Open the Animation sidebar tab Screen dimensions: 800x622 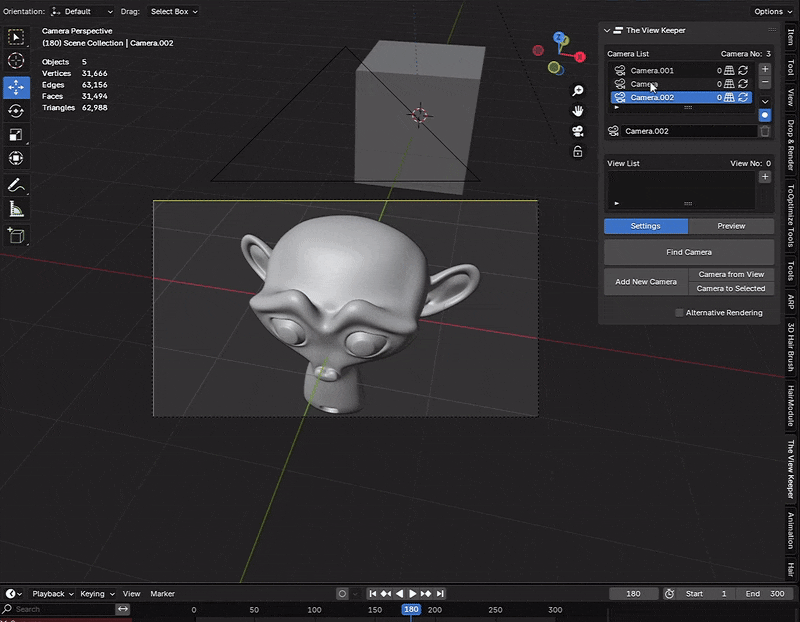pyautogui.click(x=791, y=530)
